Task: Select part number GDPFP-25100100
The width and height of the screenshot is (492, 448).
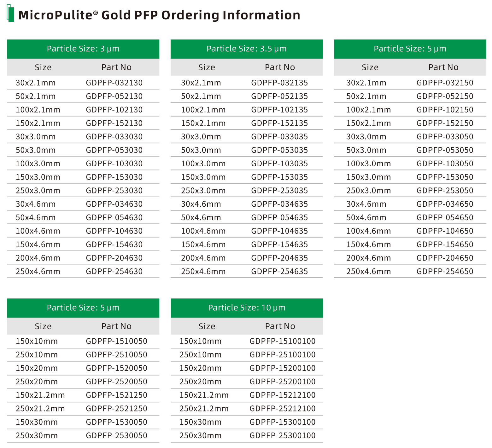Action: coord(283,355)
